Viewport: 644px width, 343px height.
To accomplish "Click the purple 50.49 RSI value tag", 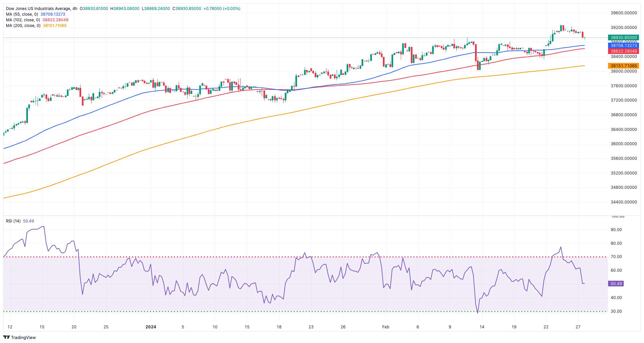I will (x=616, y=284).
